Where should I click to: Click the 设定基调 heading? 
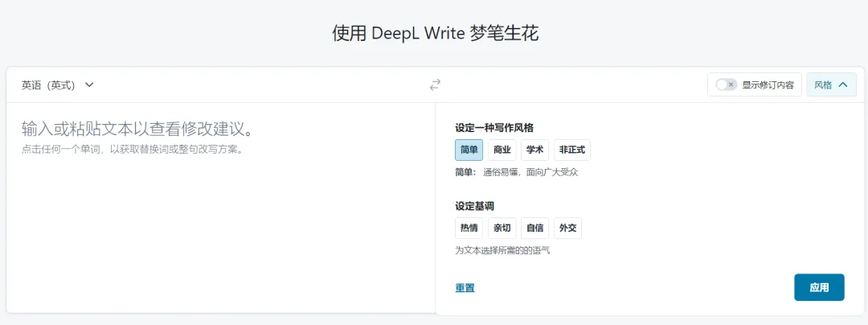point(474,206)
